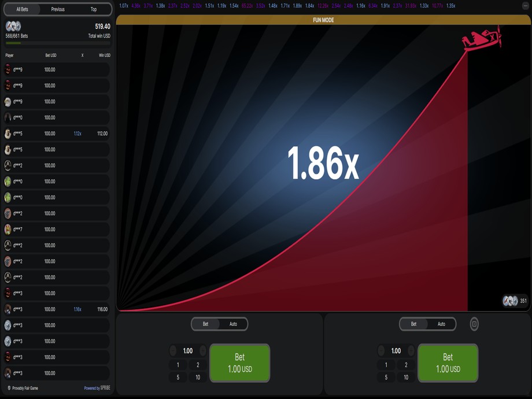Switch right panel to Auto mode
This screenshot has width=532, height=399.
[x=441, y=324]
